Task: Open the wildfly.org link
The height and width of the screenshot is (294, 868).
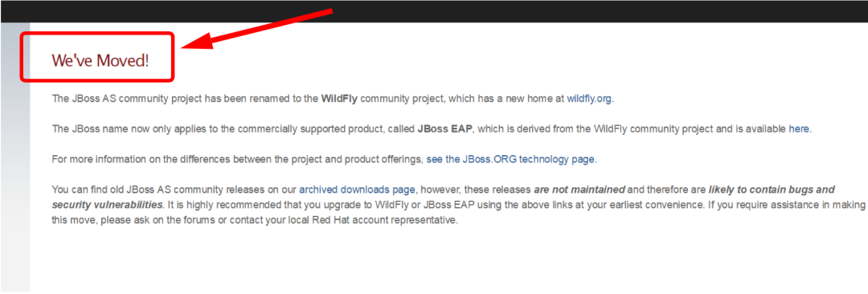Action: click(x=589, y=99)
